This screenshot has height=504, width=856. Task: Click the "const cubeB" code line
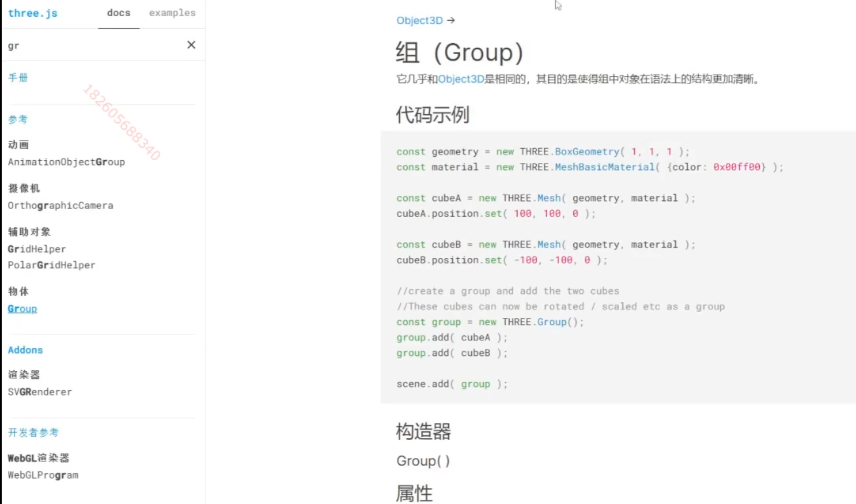[x=546, y=245]
